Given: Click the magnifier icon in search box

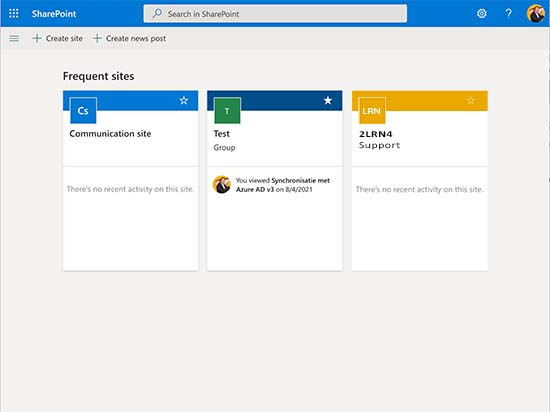Looking at the screenshot, I should pyautogui.click(x=157, y=14).
